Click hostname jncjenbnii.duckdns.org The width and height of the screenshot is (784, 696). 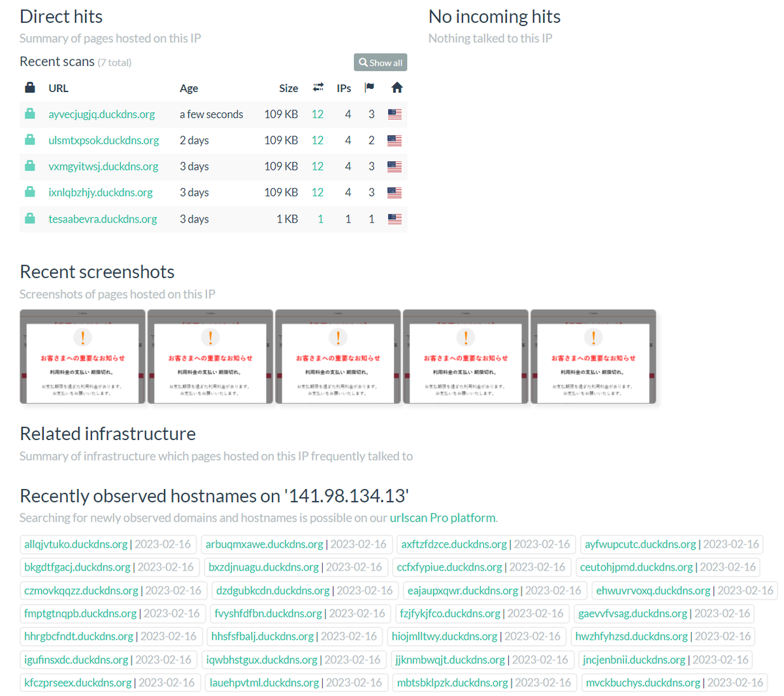[x=634, y=660]
